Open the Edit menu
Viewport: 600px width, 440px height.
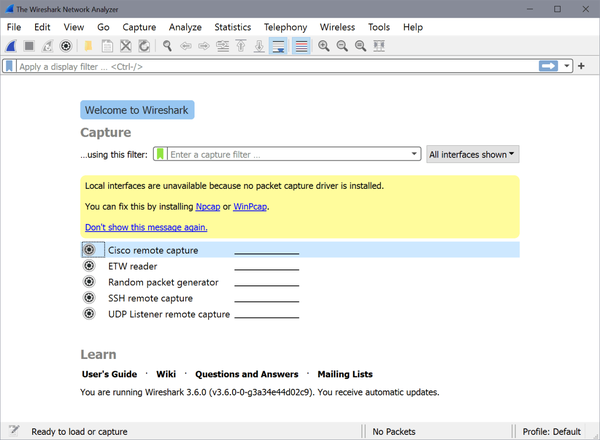(42, 27)
